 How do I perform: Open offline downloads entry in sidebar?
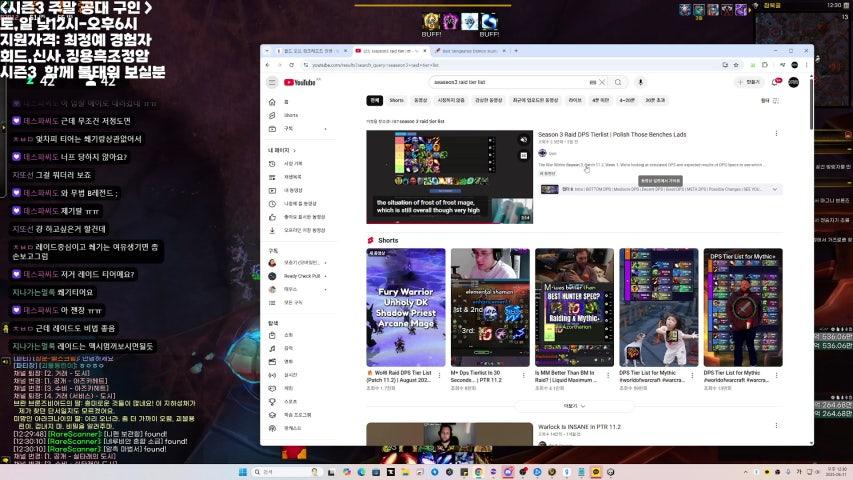click(299, 230)
